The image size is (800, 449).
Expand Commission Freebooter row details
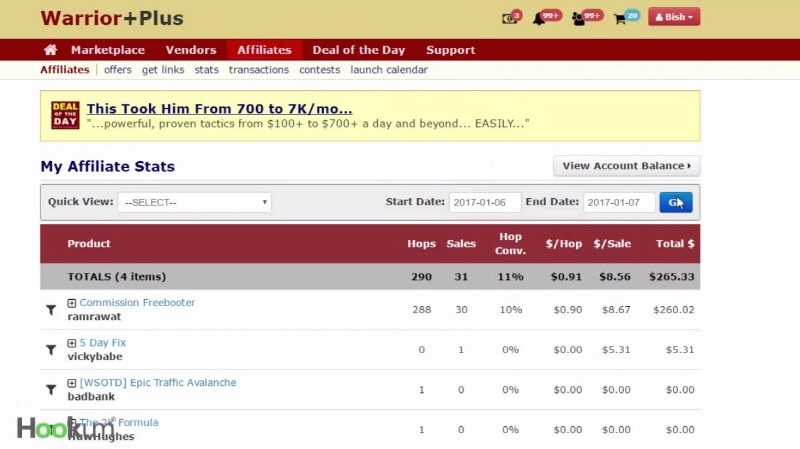point(72,303)
